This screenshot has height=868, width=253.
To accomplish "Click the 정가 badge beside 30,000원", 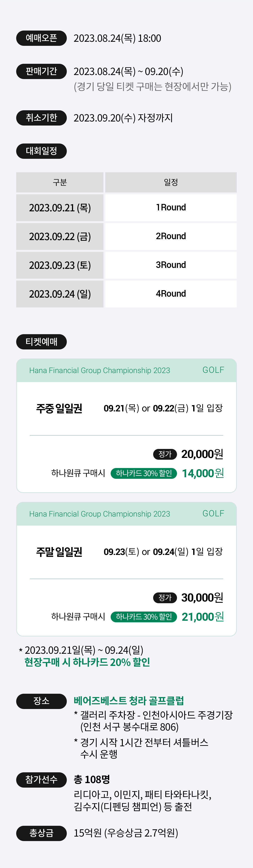I will 165,598.
